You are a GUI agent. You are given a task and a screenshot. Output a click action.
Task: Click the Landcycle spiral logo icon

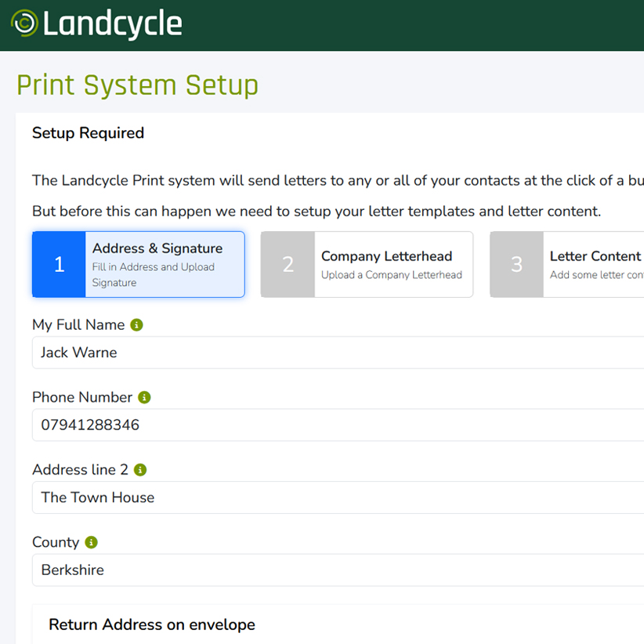(x=24, y=23)
